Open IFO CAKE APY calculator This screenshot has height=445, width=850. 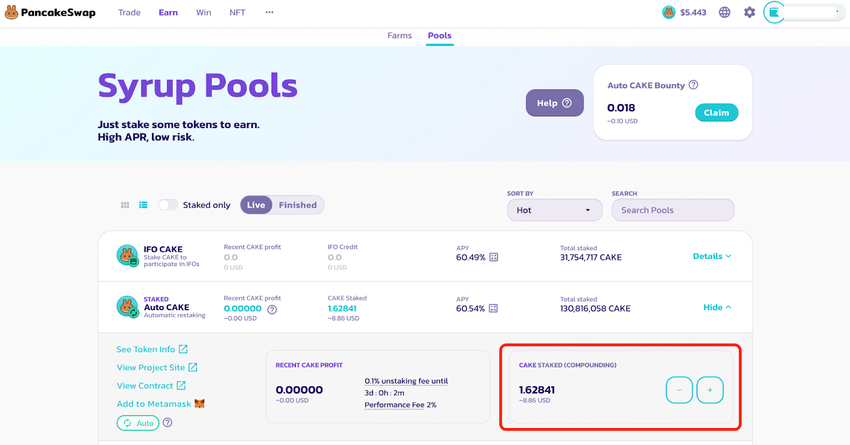(x=493, y=257)
